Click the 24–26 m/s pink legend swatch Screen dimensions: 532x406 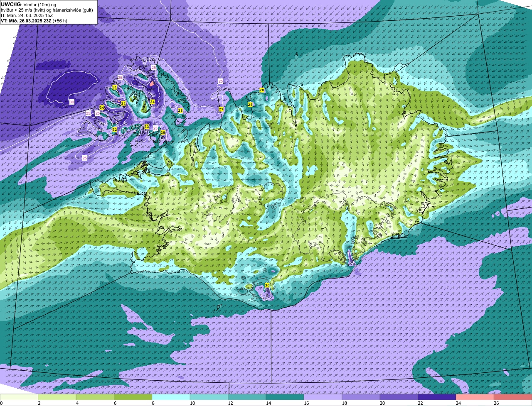click(475, 397)
